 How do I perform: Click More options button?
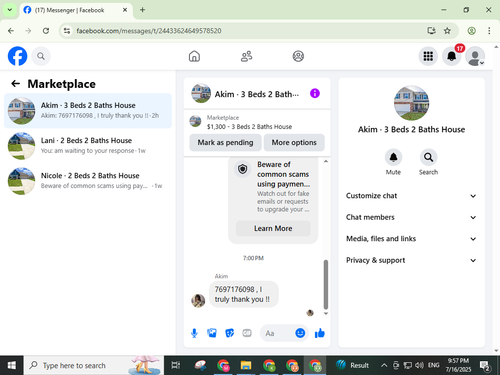coord(294,142)
